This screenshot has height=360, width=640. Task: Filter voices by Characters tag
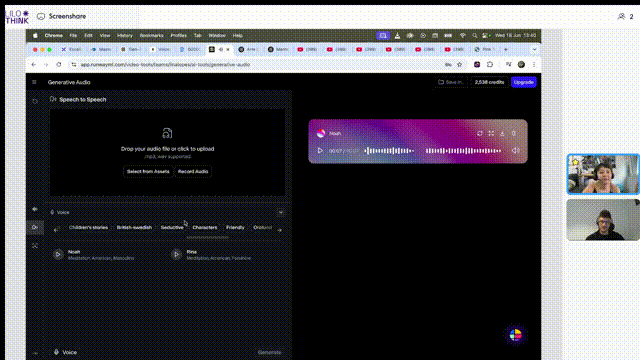click(204, 227)
